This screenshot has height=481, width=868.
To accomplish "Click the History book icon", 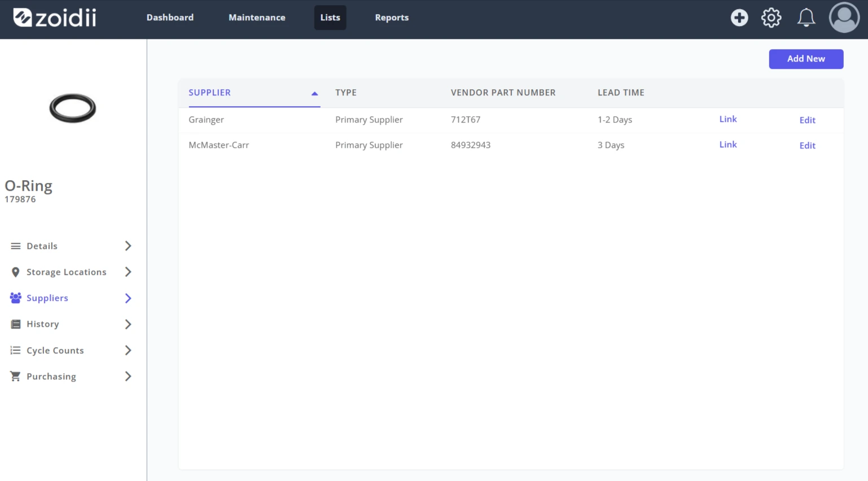I will coord(16,324).
